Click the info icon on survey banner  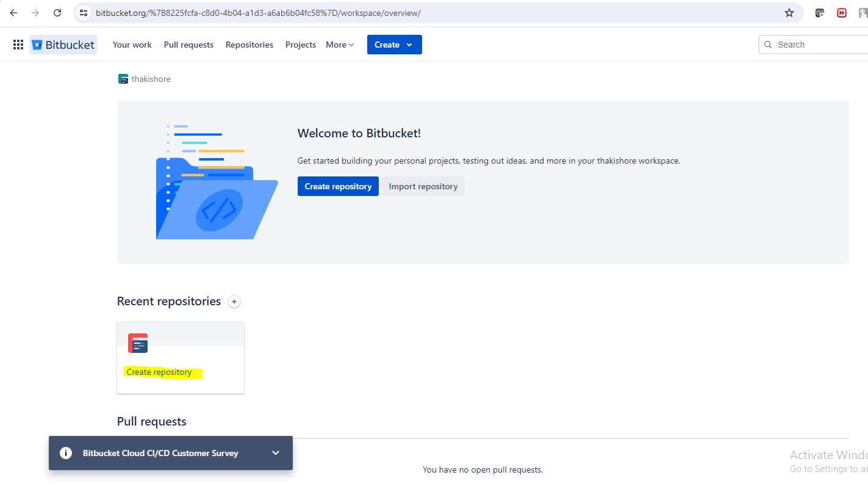(x=66, y=453)
